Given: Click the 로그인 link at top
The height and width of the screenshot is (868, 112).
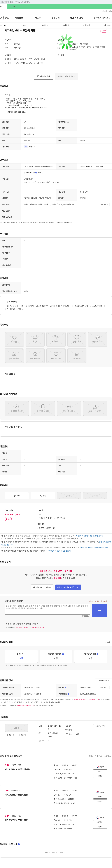Looking at the screenshot, I should [x=105, y=11].
